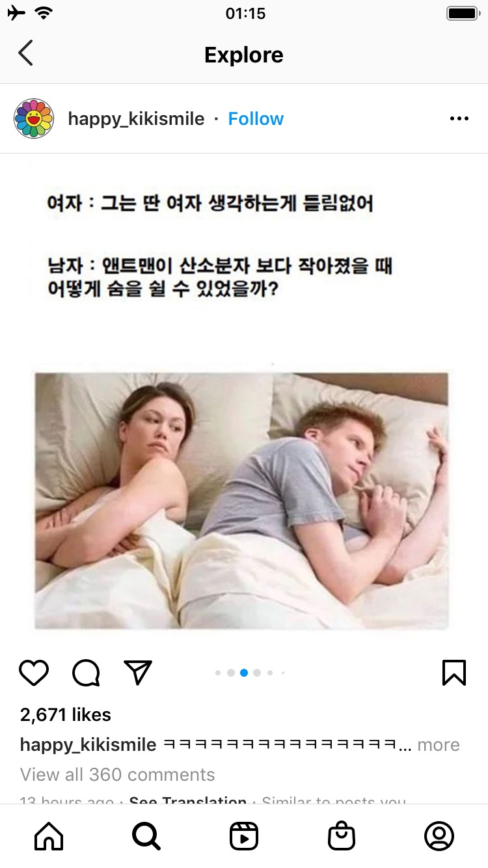Open the happy_kikismile flower profile picture

(34, 118)
